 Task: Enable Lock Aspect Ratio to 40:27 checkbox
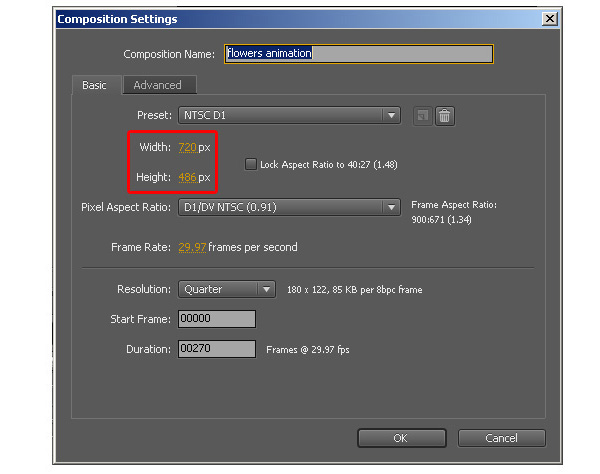tap(251, 165)
